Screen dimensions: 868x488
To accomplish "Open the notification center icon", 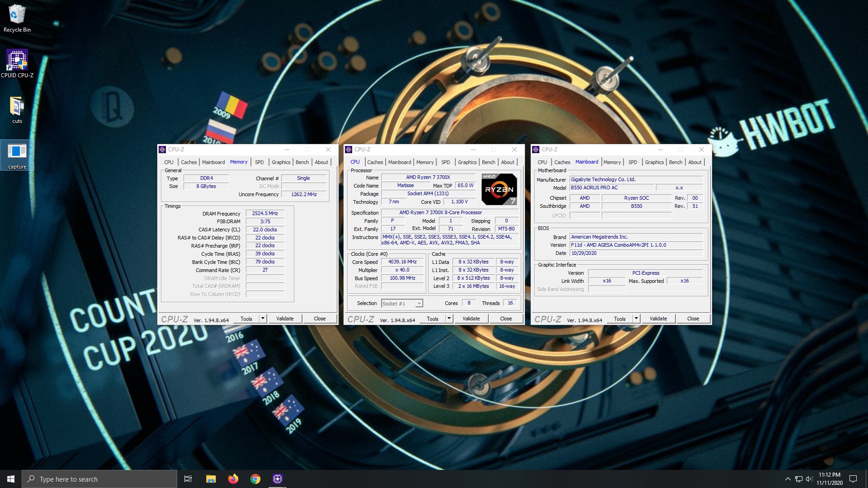I will pos(853,479).
